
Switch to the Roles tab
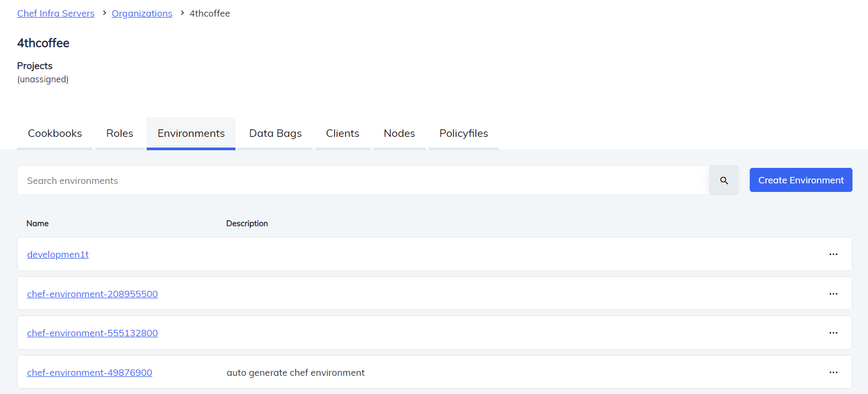(x=119, y=134)
